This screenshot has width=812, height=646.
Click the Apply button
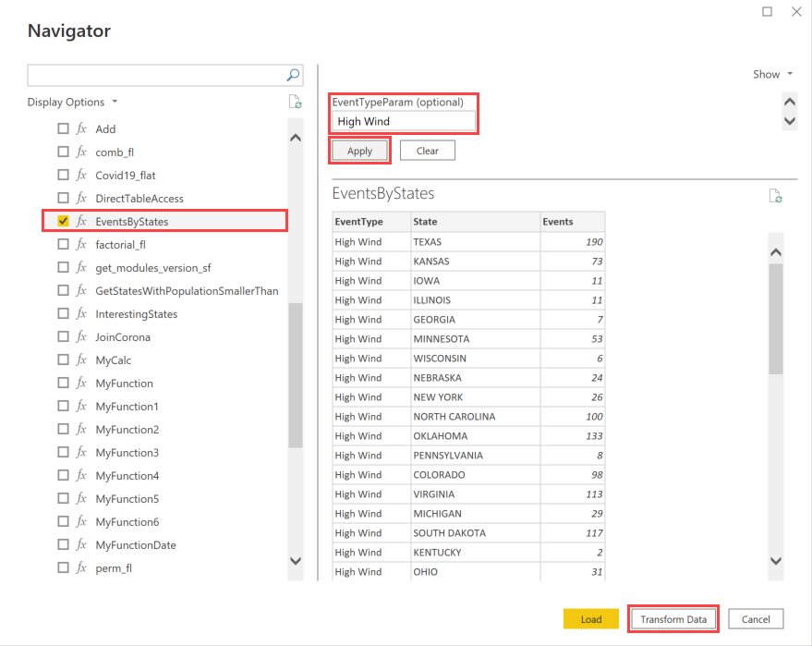pos(359,152)
